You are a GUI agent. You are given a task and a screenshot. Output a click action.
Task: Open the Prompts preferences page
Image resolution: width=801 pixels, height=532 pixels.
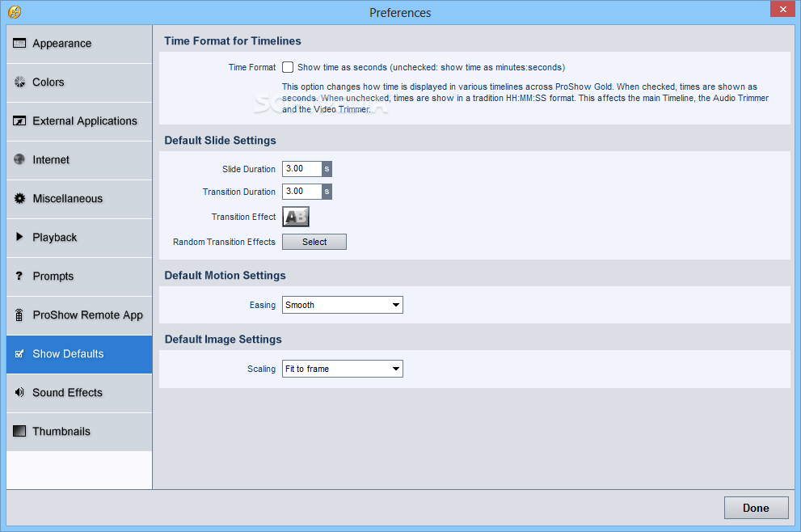pos(79,277)
